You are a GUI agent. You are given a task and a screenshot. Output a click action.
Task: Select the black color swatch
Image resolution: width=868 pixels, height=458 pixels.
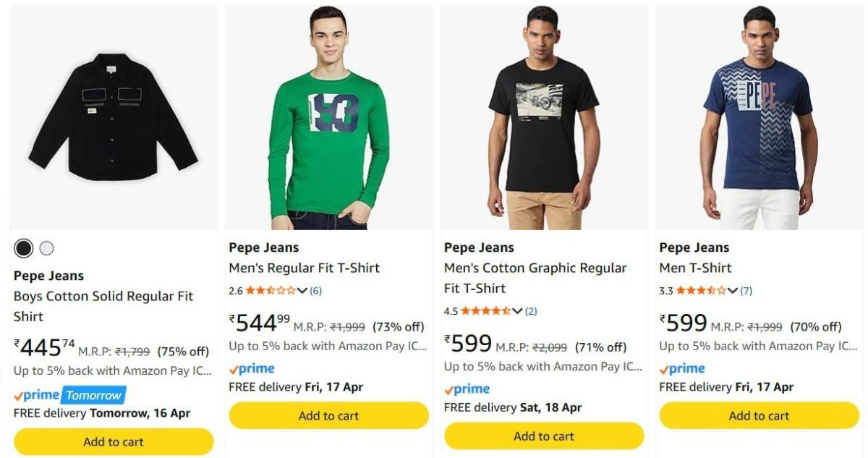tap(24, 248)
